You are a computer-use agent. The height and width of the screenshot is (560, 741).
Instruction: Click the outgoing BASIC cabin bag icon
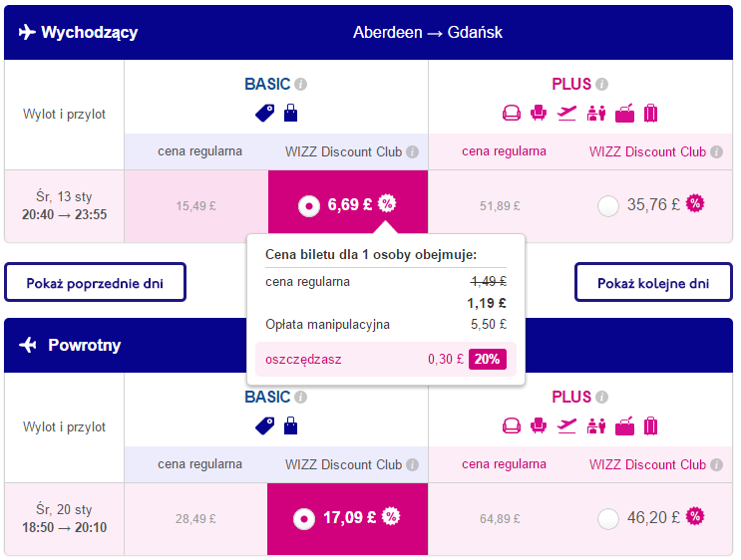pyautogui.click(x=290, y=114)
